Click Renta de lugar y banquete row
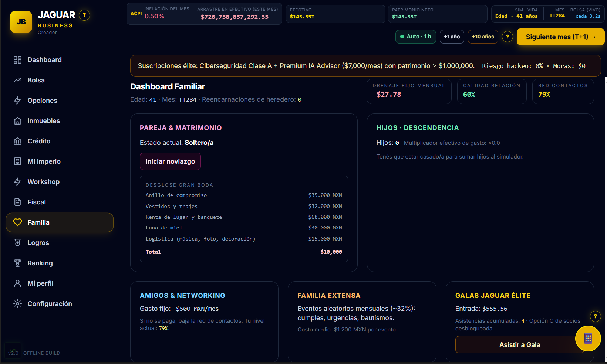This screenshot has height=364, width=607. [x=244, y=217]
